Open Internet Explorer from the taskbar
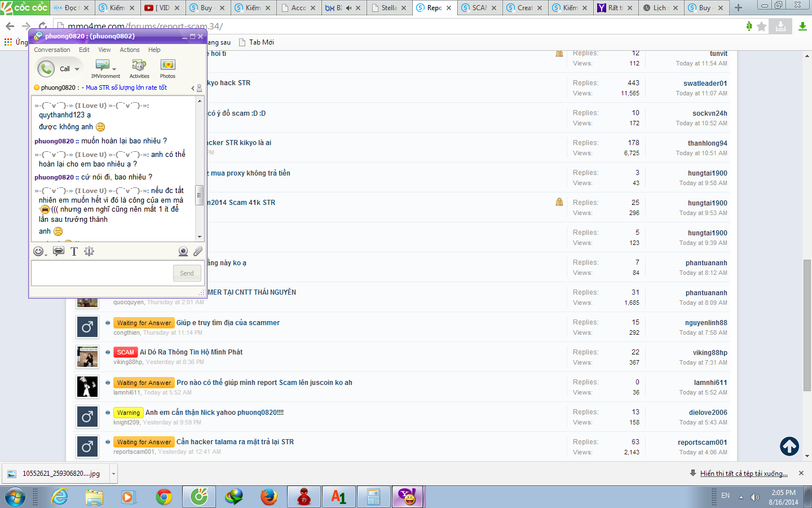This screenshot has height=508, width=812. pos(59,497)
